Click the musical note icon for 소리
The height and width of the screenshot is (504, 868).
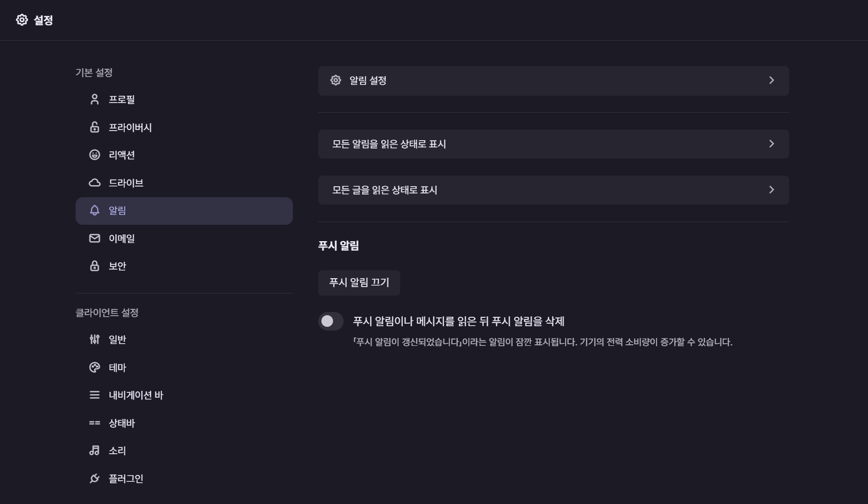pyautogui.click(x=94, y=451)
